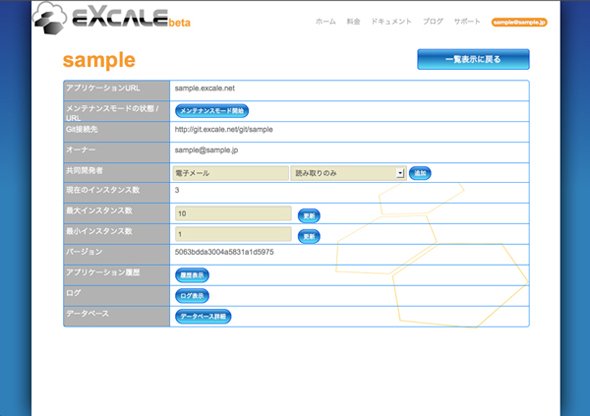
Task: Open the ブログ nav link
Action: (433, 21)
